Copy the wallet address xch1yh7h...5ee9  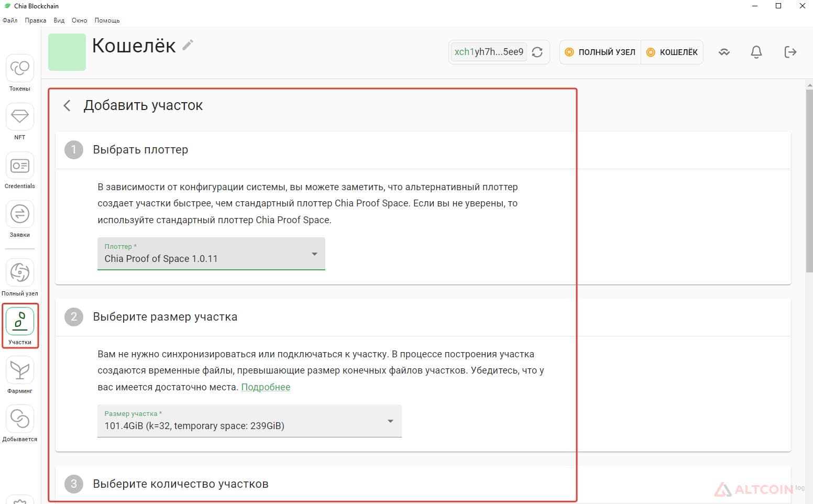click(x=489, y=52)
